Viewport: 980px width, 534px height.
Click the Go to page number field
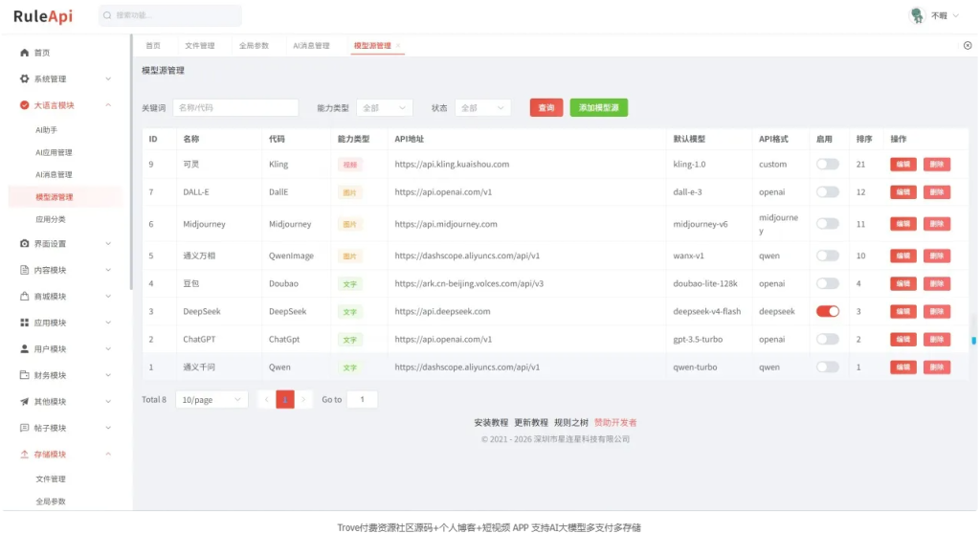pos(362,399)
